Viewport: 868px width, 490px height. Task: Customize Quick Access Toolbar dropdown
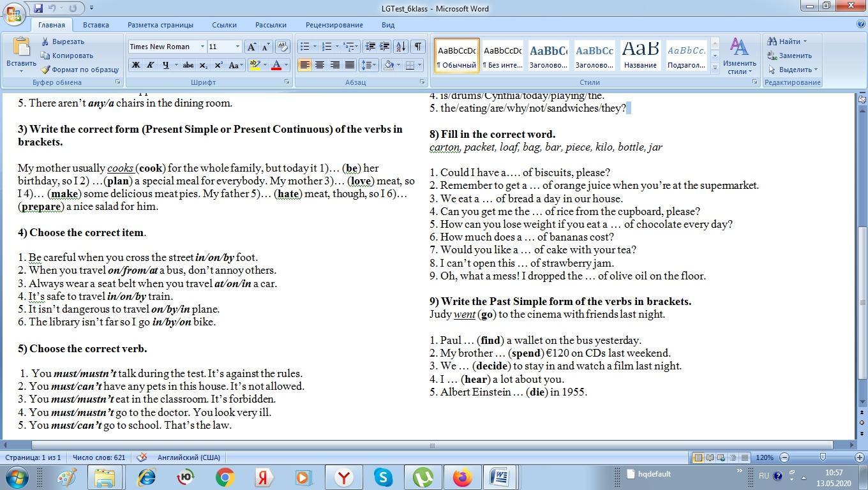[x=92, y=8]
